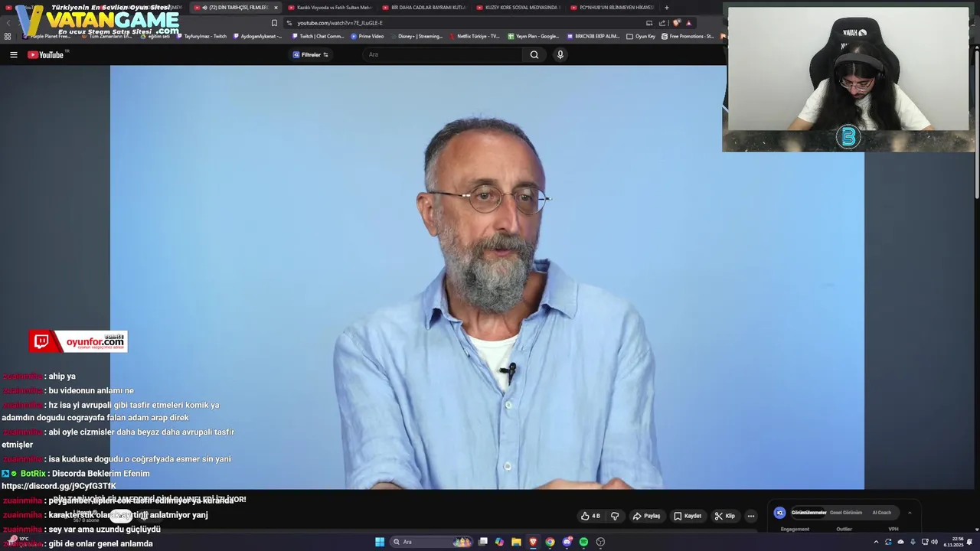980x551 pixels.
Task: Open Google Chrome from taskbar
Action: tap(550, 542)
